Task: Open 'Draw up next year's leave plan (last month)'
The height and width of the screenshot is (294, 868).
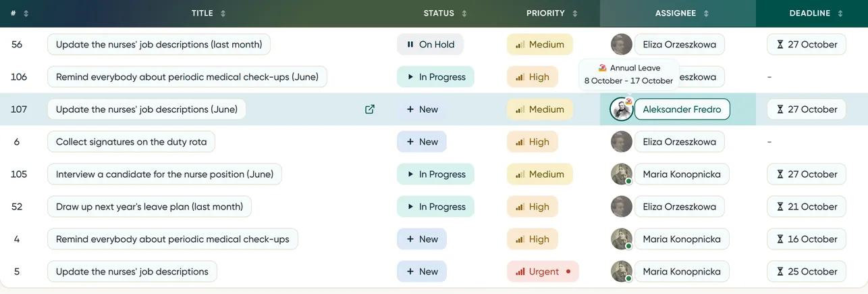Action: 149,207
